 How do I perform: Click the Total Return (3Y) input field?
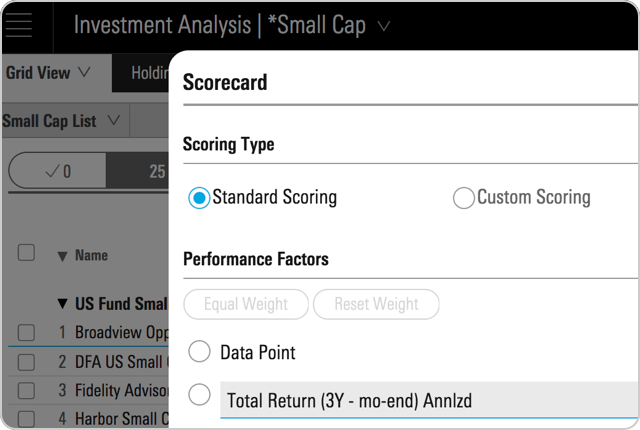430,400
